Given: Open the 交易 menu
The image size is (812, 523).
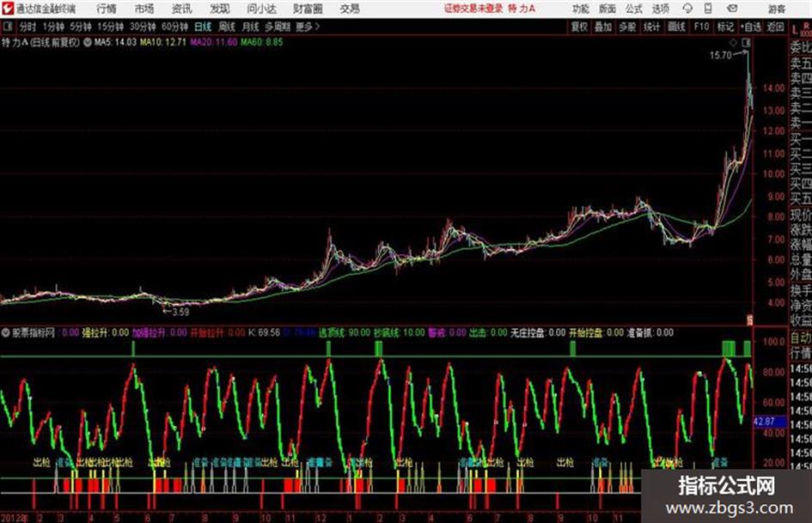Looking at the screenshot, I should pyautogui.click(x=350, y=9).
